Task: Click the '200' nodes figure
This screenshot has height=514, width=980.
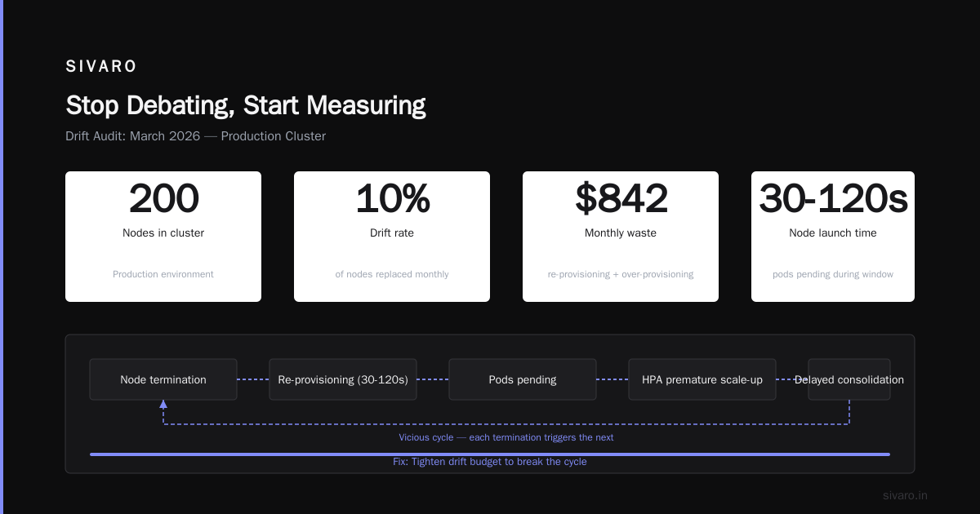Action: click(163, 198)
